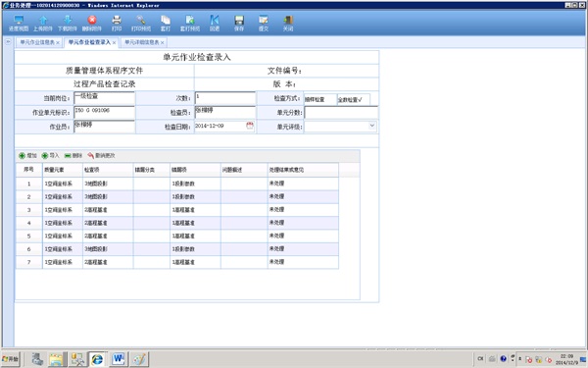Click the 错漏项 cell in row 4

pyautogui.click(x=195, y=223)
